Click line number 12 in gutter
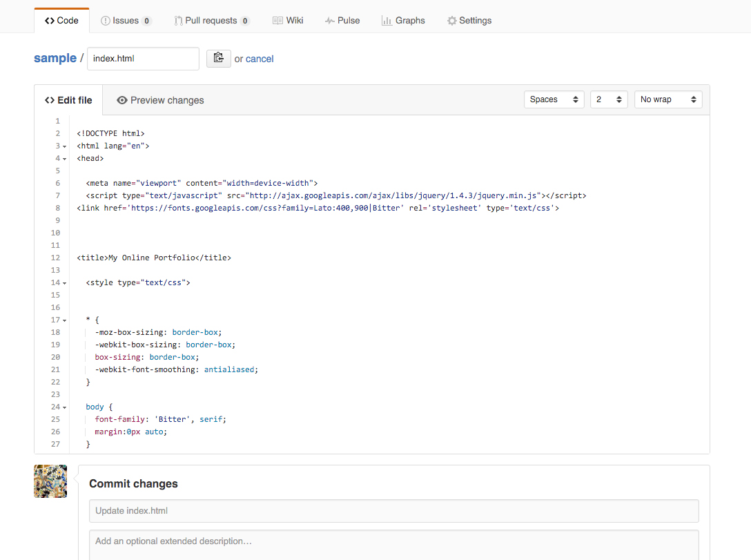 (55, 258)
